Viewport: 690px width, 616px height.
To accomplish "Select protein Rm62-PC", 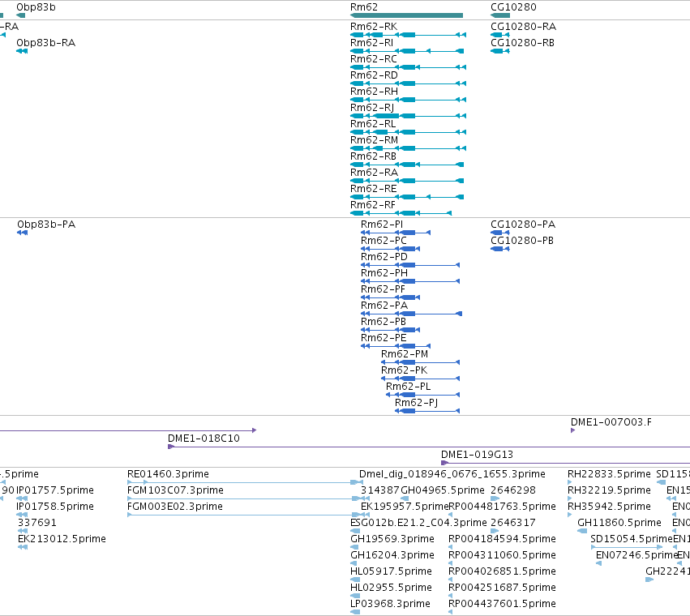I will (390, 249).
